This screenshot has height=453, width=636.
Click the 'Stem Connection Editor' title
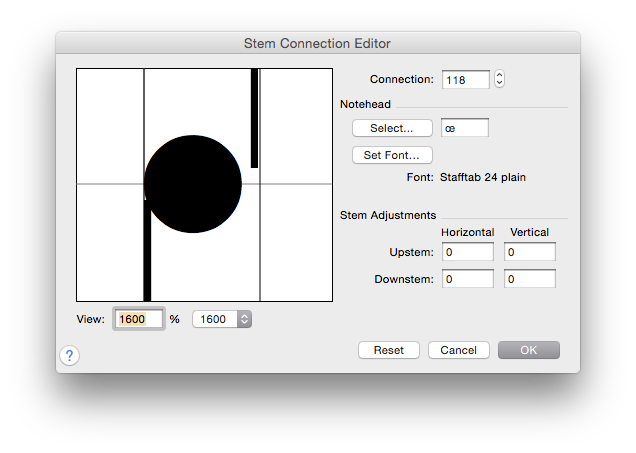[x=317, y=43]
